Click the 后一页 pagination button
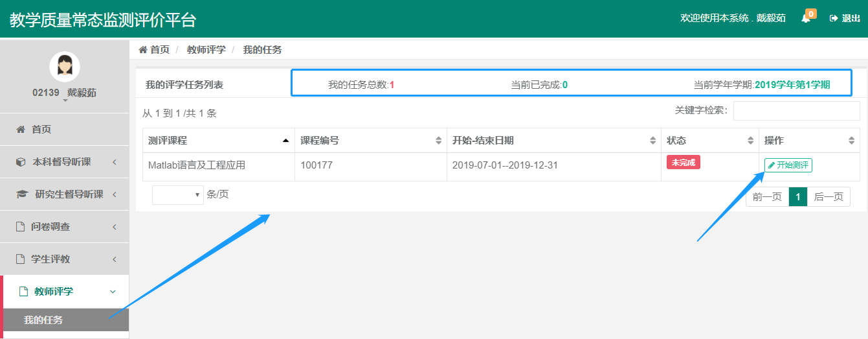 [829, 197]
